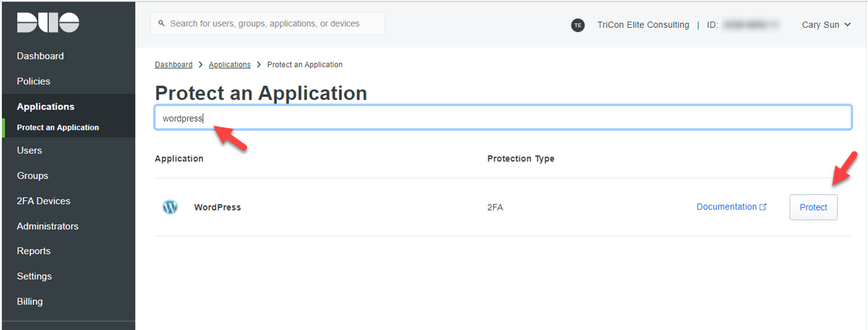
Task: Click the Application column header
Action: click(179, 159)
